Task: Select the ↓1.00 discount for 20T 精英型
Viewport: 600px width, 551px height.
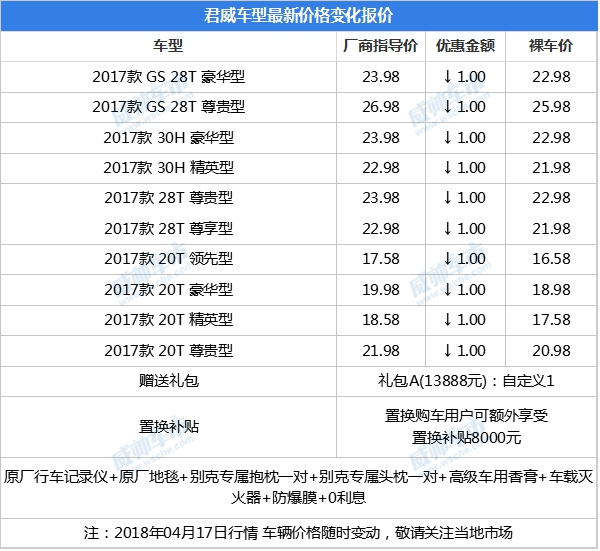Action: (465, 320)
